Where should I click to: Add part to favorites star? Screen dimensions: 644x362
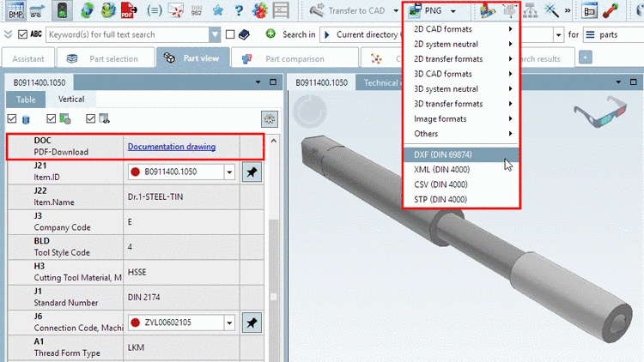tap(218, 10)
